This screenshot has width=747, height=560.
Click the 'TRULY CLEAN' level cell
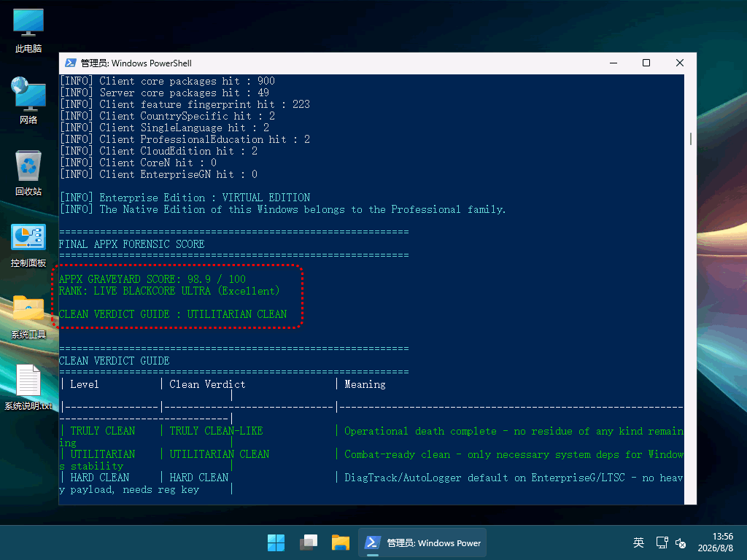coord(103,431)
